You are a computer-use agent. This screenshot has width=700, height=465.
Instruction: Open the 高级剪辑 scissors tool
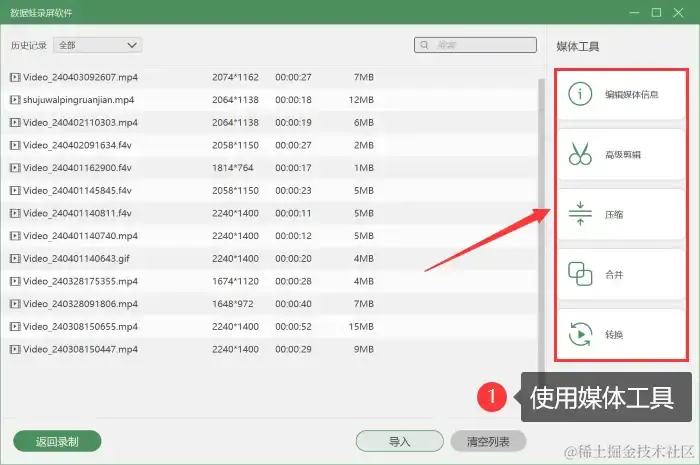click(x=621, y=154)
